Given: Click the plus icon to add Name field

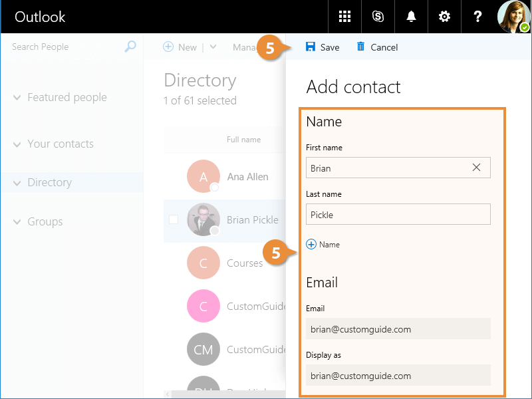Looking at the screenshot, I should coord(311,244).
